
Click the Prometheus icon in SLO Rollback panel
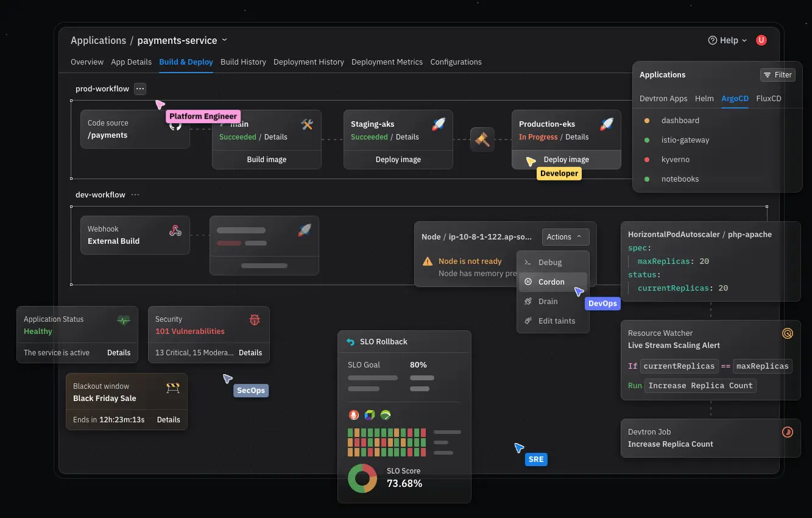tap(353, 414)
